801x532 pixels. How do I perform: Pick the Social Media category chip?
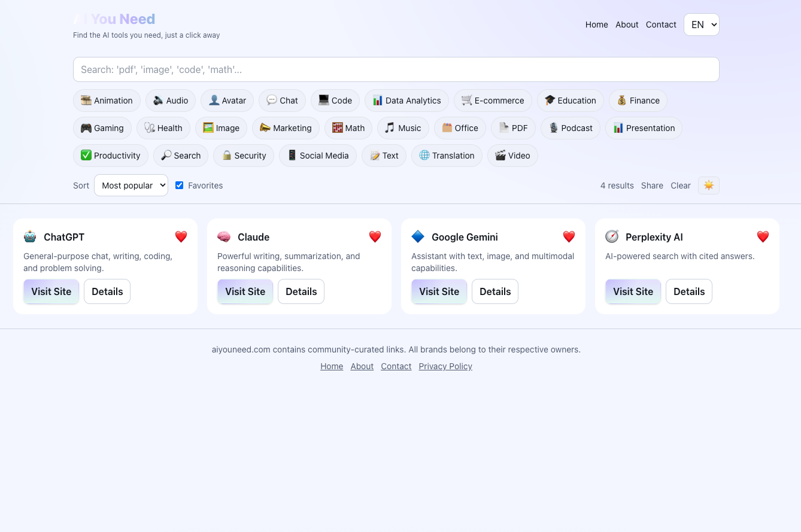pyautogui.click(x=318, y=156)
